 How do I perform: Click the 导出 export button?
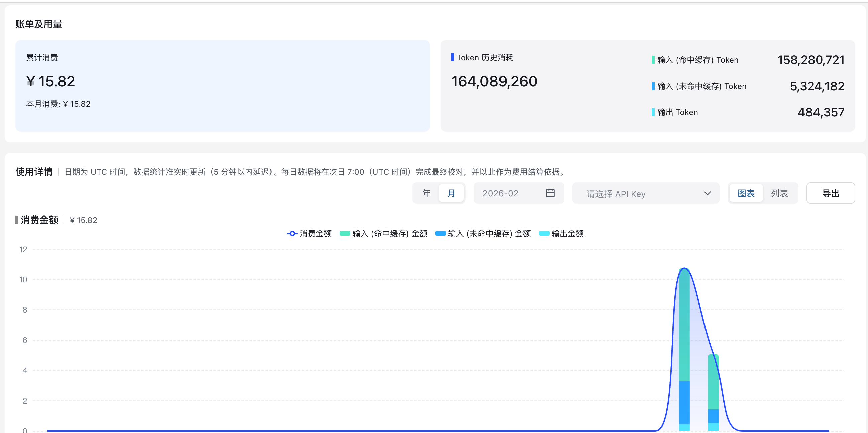pyautogui.click(x=830, y=193)
